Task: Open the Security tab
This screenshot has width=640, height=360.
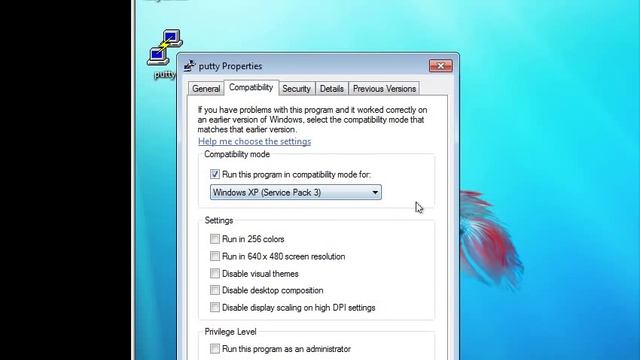Action: (x=296, y=89)
